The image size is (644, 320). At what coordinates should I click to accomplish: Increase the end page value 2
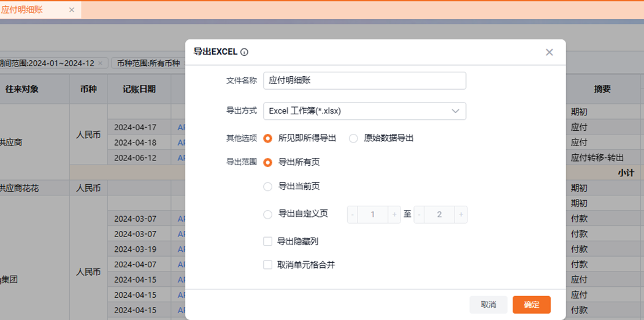(461, 215)
